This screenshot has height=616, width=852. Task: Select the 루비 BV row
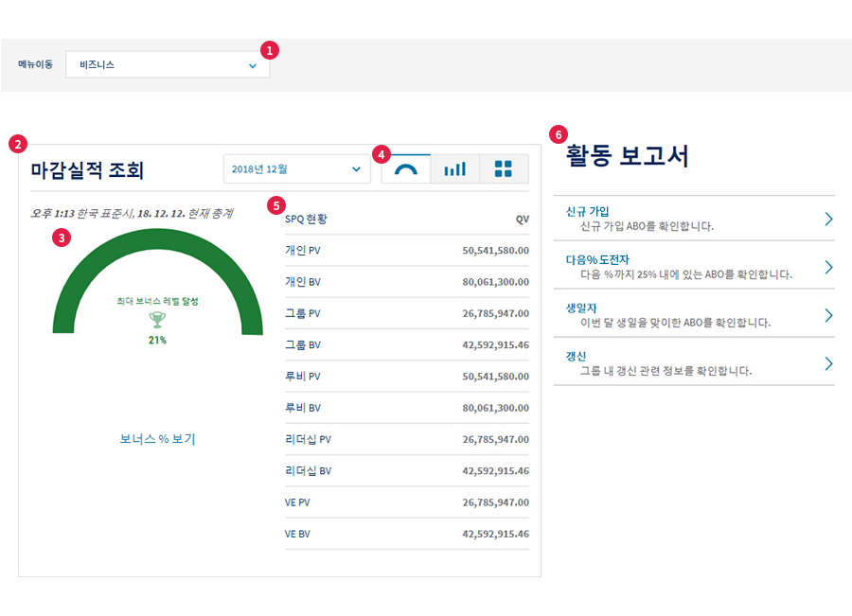[406, 408]
